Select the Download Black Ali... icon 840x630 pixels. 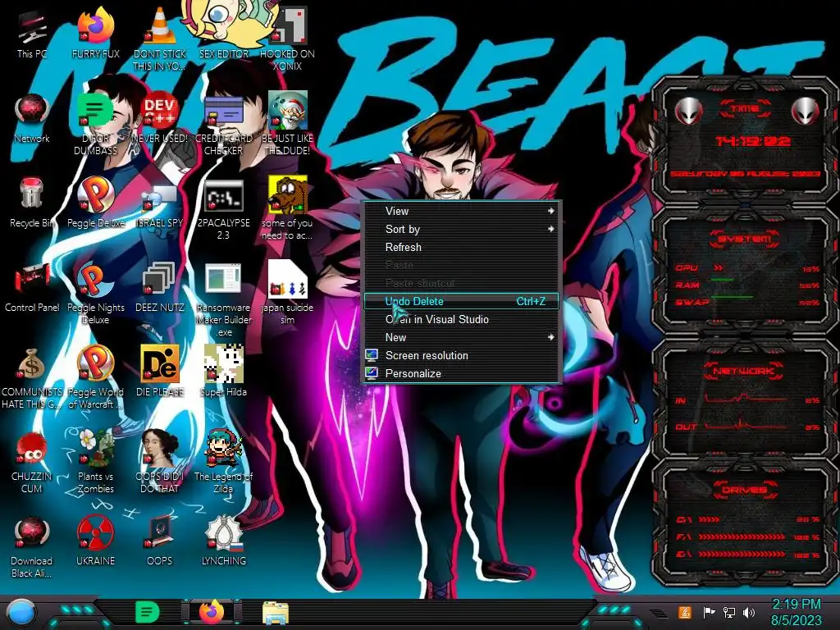point(32,546)
